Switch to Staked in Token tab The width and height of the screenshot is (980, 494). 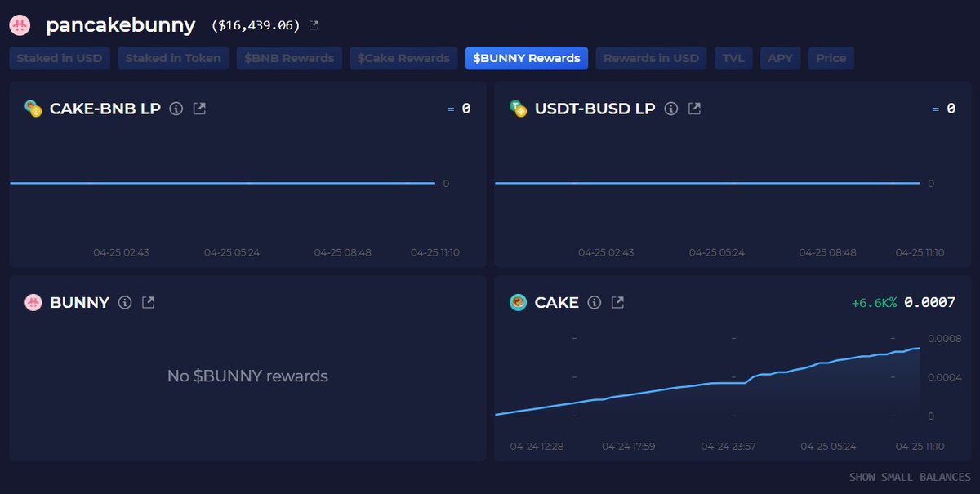tap(173, 58)
